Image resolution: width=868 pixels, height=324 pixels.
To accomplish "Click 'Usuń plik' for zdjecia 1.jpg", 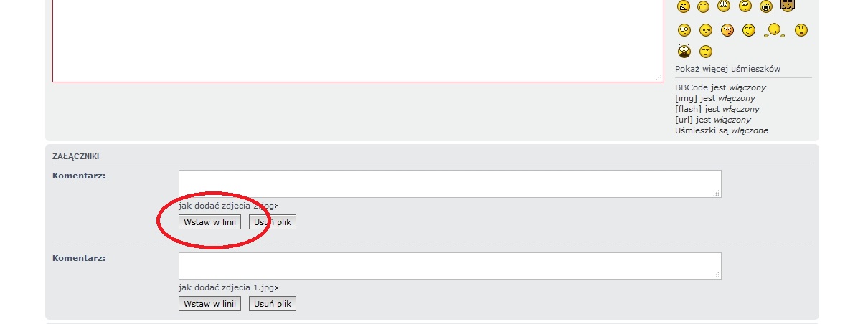I will (x=273, y=304).
